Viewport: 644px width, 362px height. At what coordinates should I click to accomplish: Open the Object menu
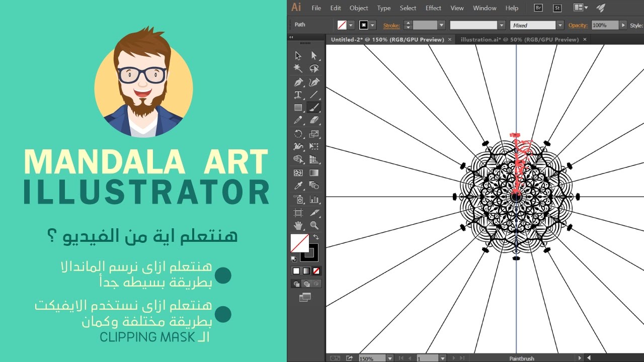[359, 8]
